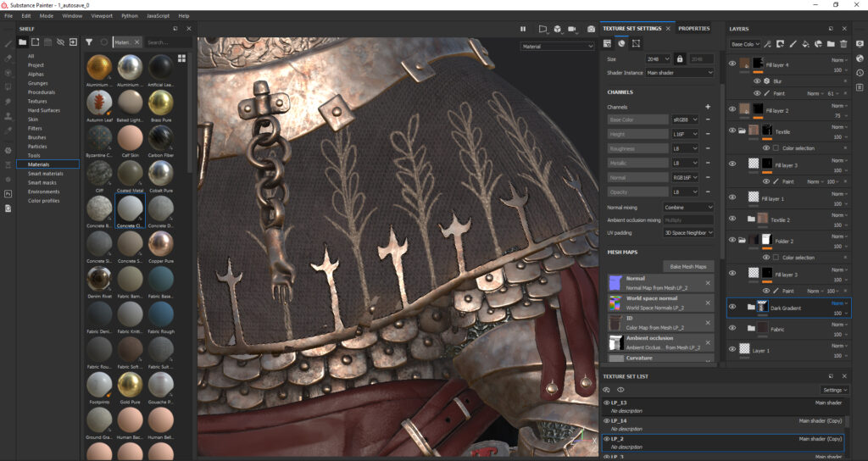Click the delete layer trash icon

point(843,44)
